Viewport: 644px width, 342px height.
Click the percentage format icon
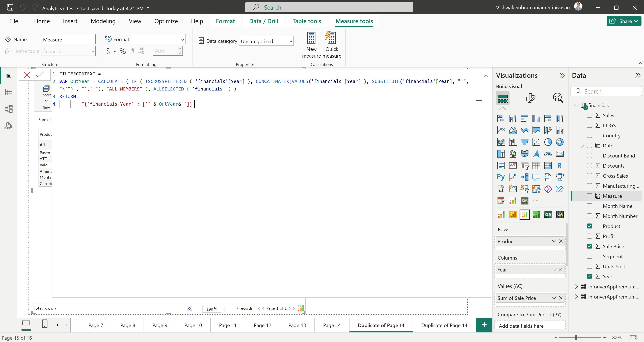click(x=122, y=51)
